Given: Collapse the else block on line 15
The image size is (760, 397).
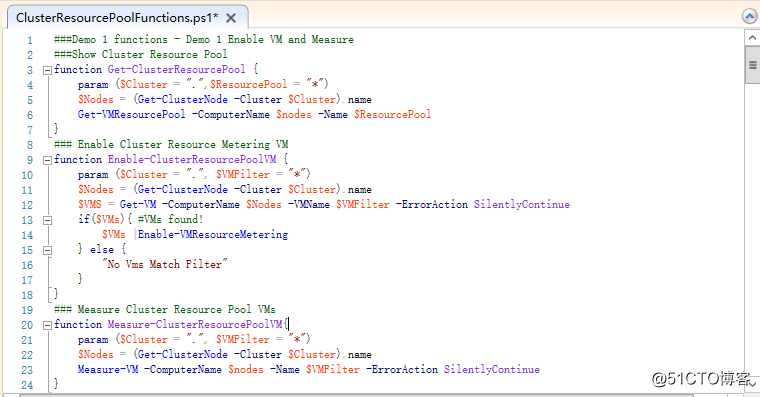Looking at the screenshot, I should click(x=47, y=251).
